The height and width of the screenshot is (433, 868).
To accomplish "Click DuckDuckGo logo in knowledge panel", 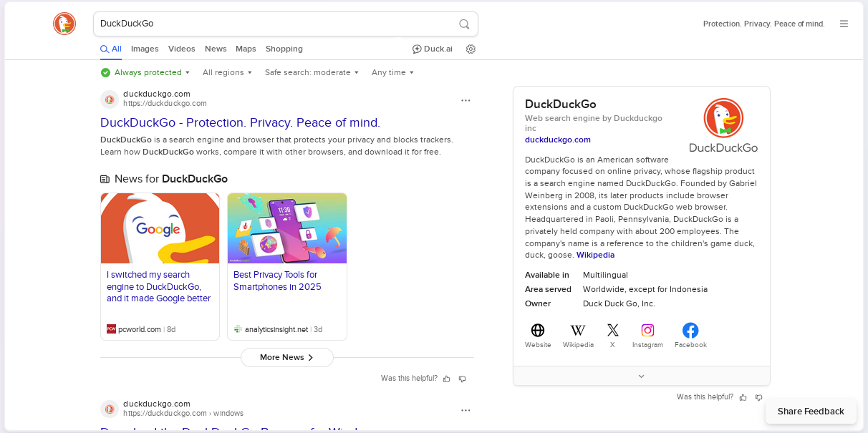I will click(723, 125).
